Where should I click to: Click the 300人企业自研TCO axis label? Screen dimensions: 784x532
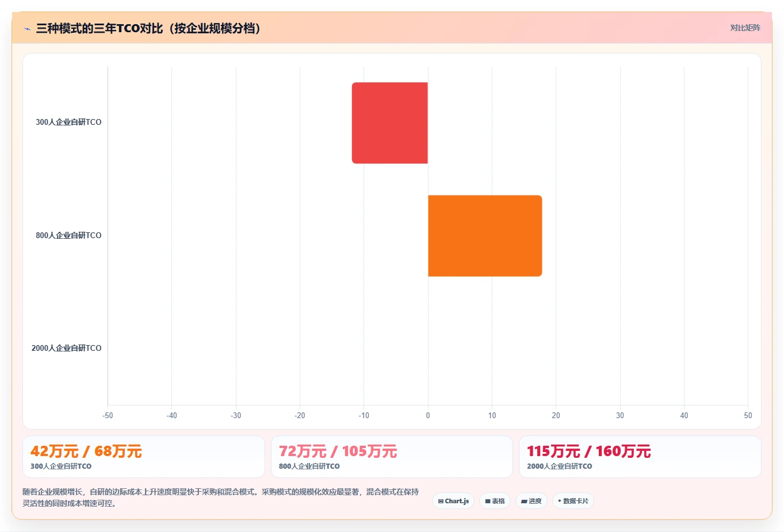click(x=68, y=123)
